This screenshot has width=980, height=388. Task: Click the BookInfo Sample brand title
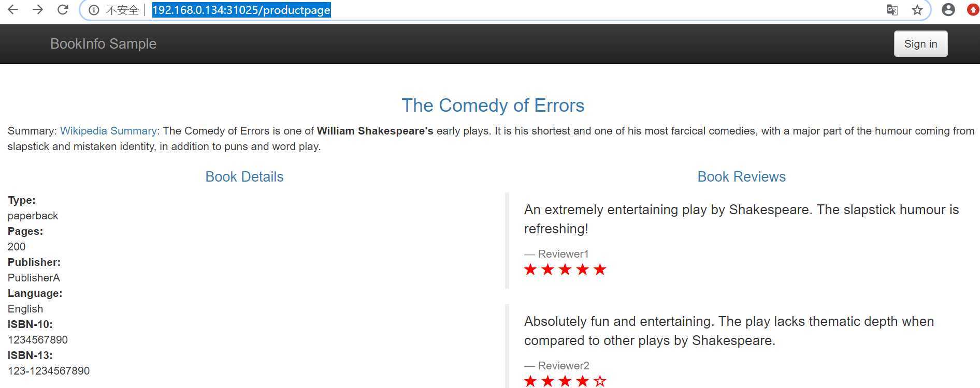point(103,44)
